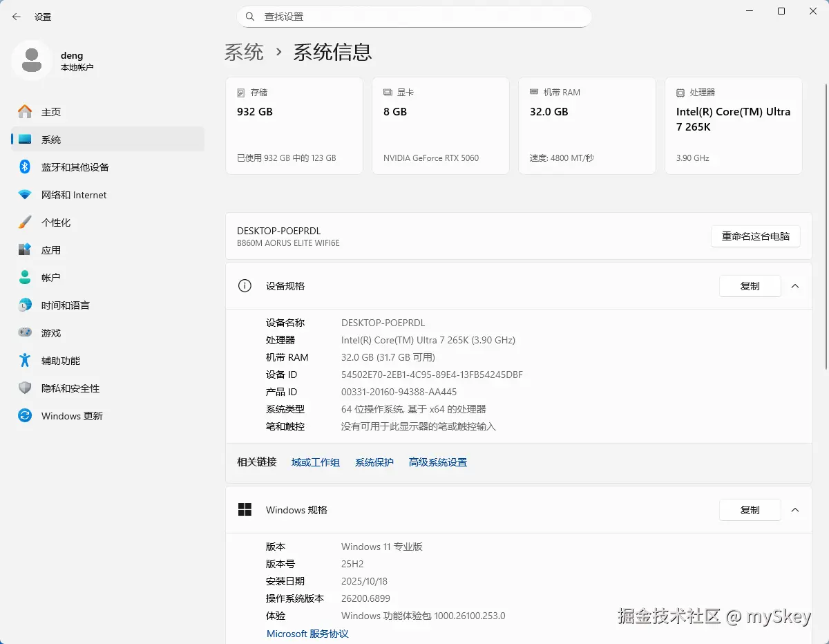This screenshot has height=644, width=829.
Task: Click the 重命名这台电脑 button
Action: coord(756,236)
